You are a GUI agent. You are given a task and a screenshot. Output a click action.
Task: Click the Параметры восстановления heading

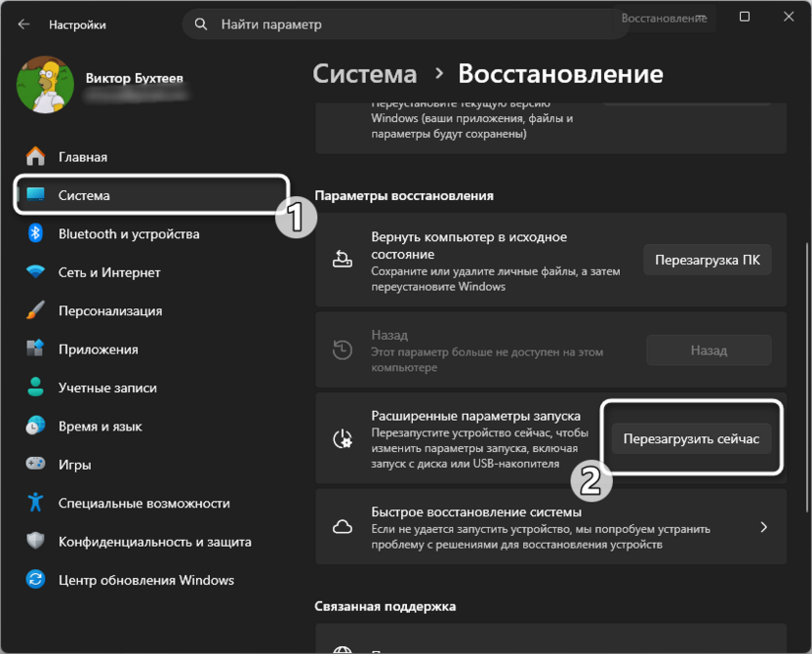click(x=404, y=196)
